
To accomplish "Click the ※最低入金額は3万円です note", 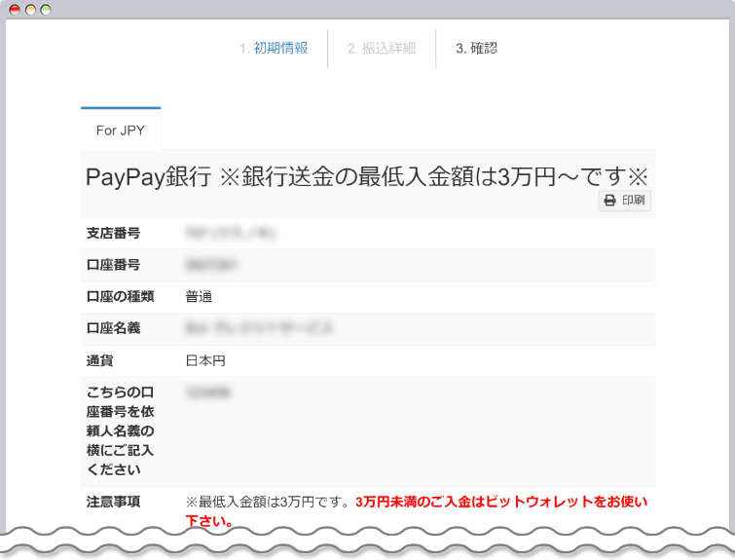I will pyautogui.click(x=267, y=502).
